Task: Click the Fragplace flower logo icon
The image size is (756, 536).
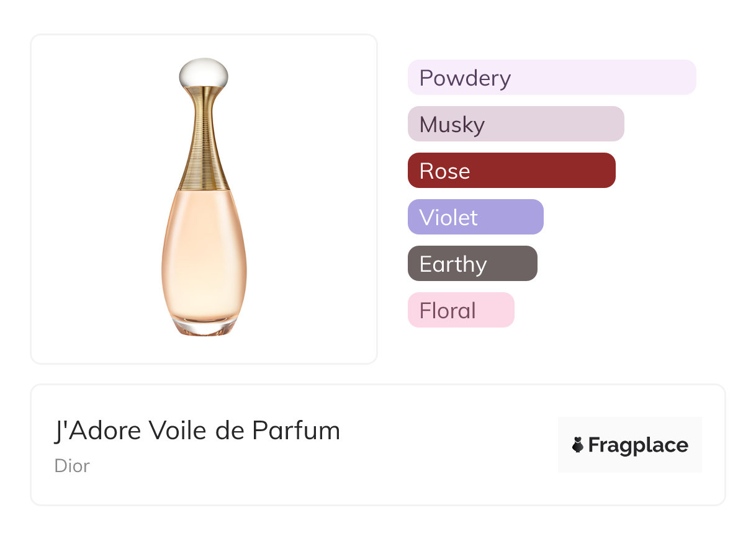Action: pos(578,445)
